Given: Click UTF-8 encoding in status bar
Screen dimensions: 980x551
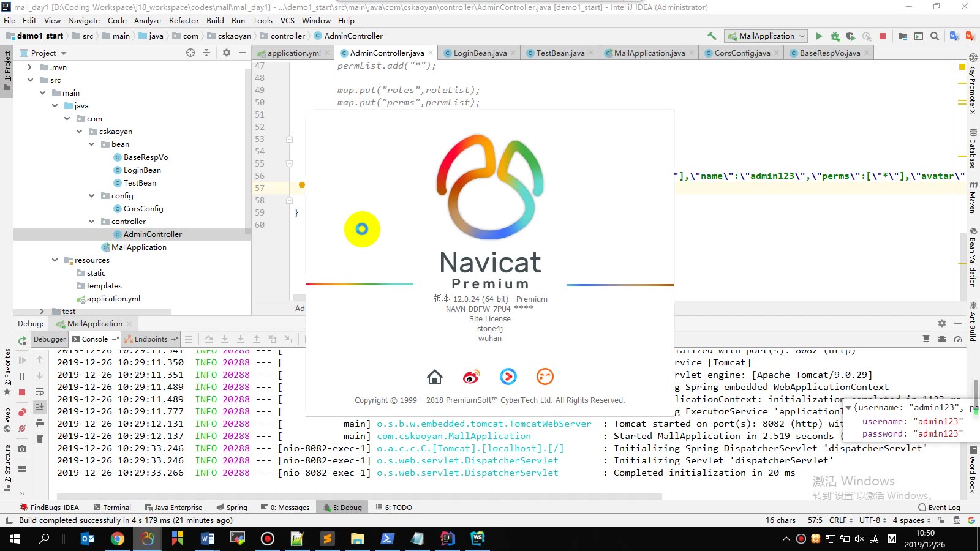Looking at the screenshot, I should click(x=872, y=520).
